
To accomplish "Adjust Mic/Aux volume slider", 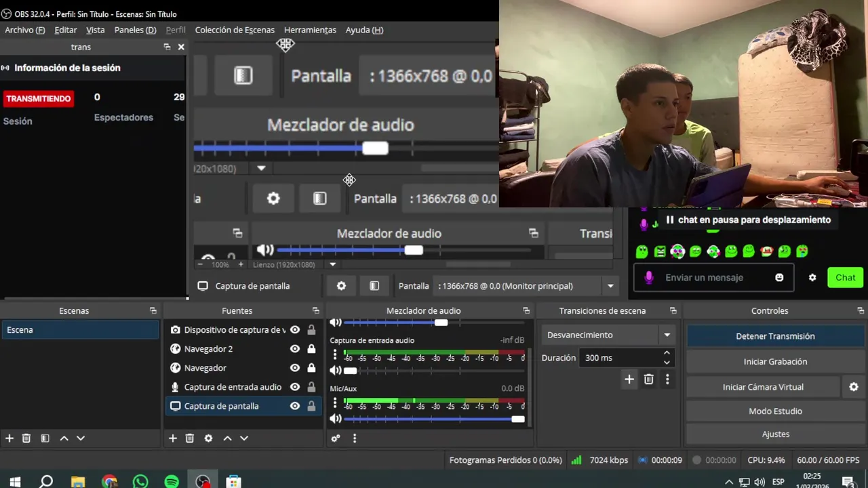I will click(x=435, y=420).
